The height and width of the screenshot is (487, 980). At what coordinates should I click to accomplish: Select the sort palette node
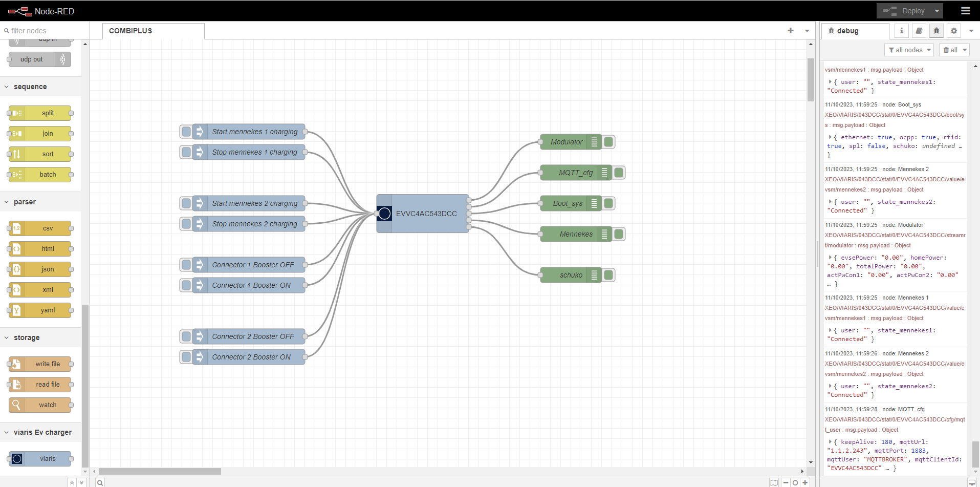pos(40,154)
